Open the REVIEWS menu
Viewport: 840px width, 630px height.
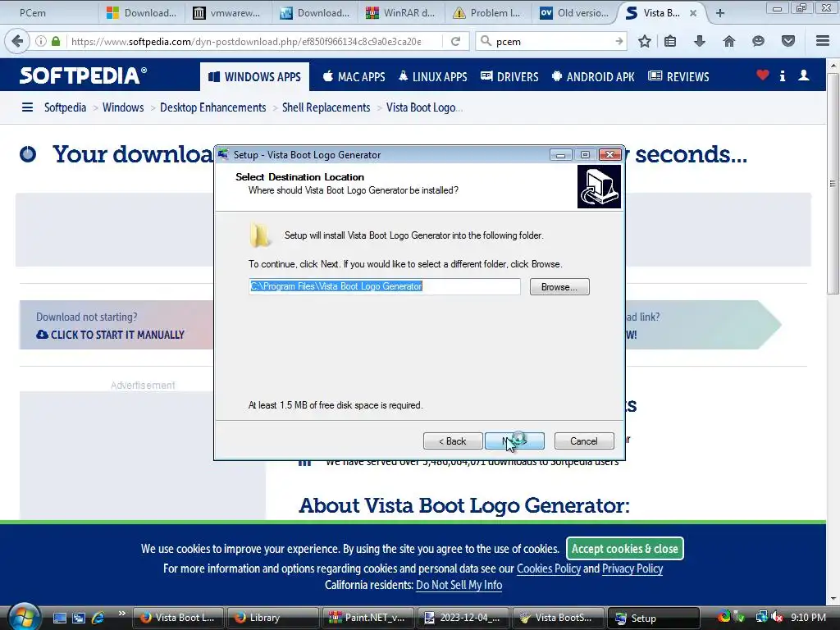pos(678,76)
